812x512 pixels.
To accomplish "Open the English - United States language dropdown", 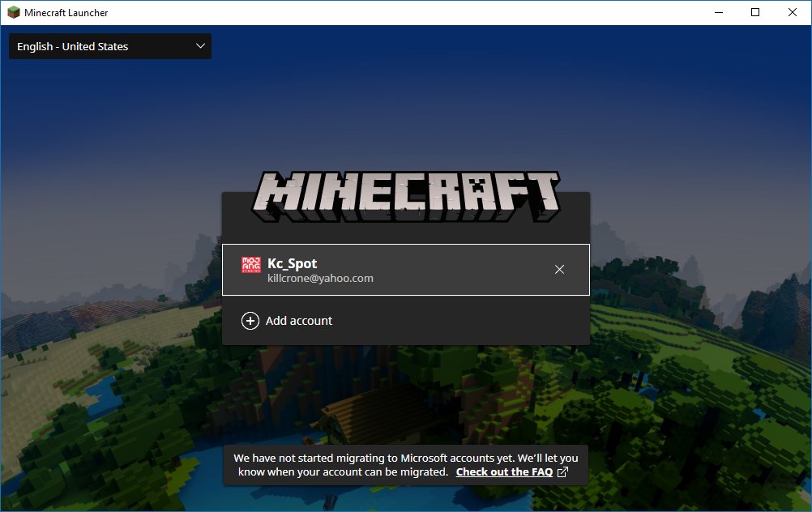I will [109, 46].
